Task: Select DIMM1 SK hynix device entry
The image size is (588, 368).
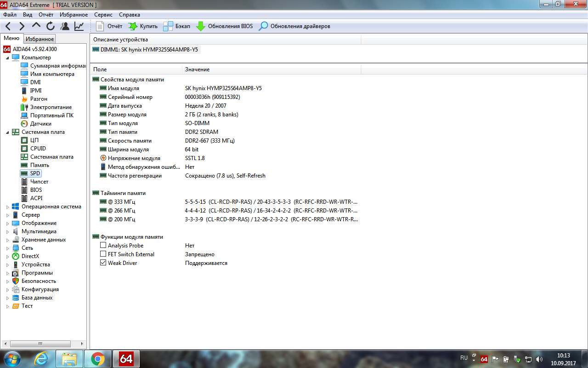Action: point(146,50)
